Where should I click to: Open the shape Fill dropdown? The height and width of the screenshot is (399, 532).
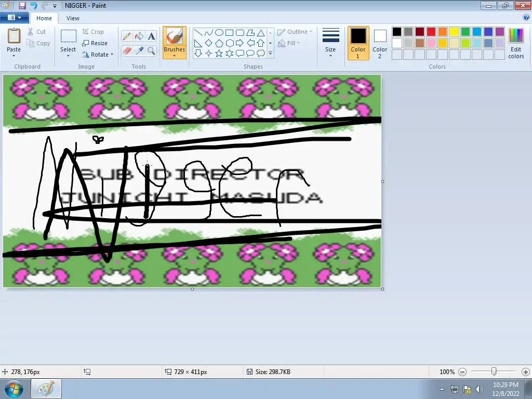tap(289, 43)
